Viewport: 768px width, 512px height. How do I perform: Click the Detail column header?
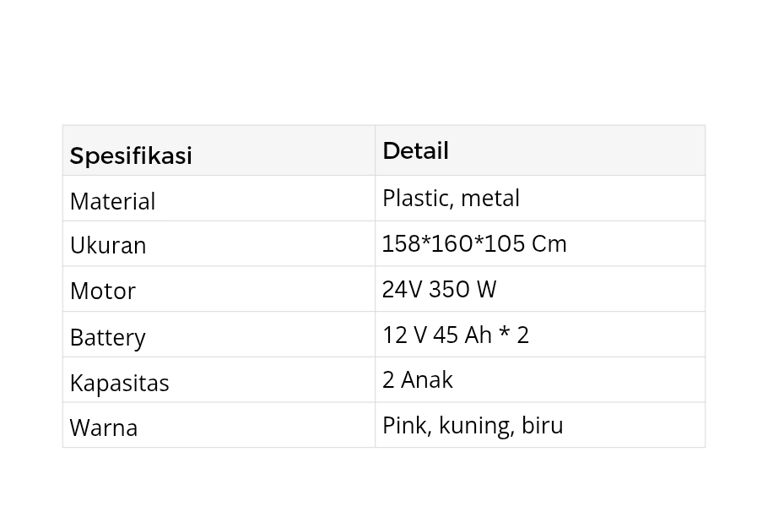(x=415, y=151)
